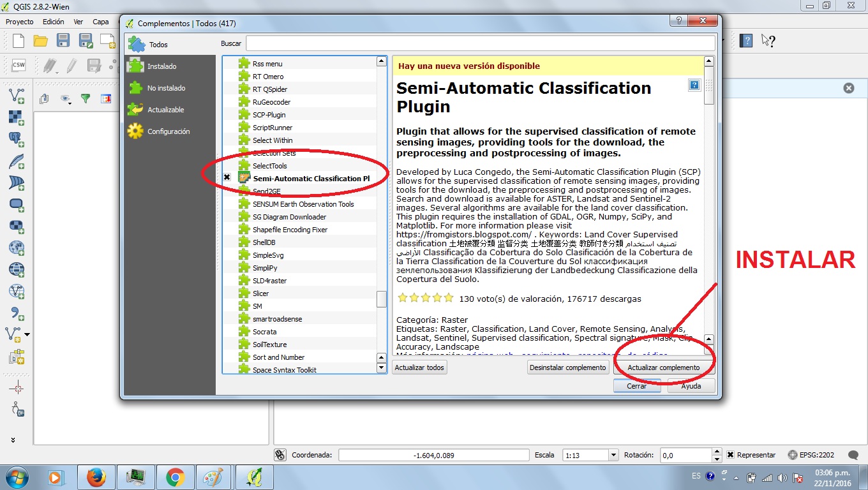This screenshot has width=868, height=490.
Task: Increase the Rotación spinner value
Action: [x=718, y=452]
